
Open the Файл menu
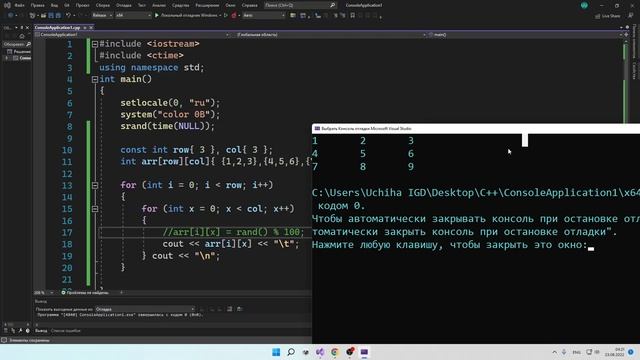[x=19, y=5]
